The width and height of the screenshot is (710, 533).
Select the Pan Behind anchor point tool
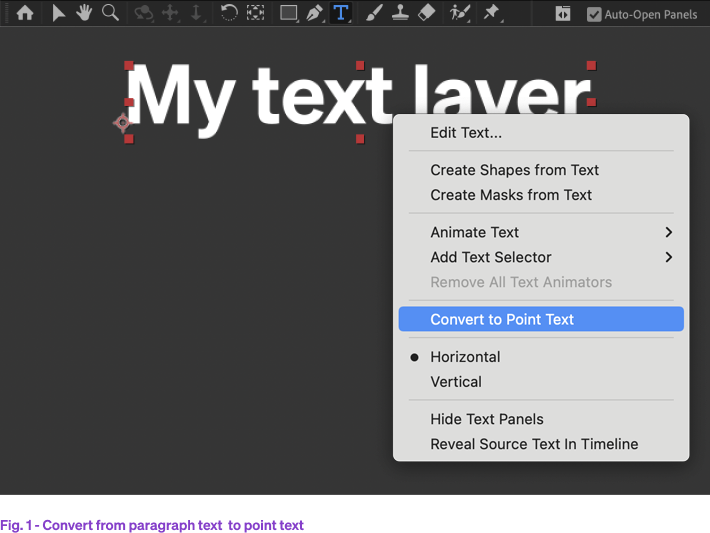coord(255,13)
